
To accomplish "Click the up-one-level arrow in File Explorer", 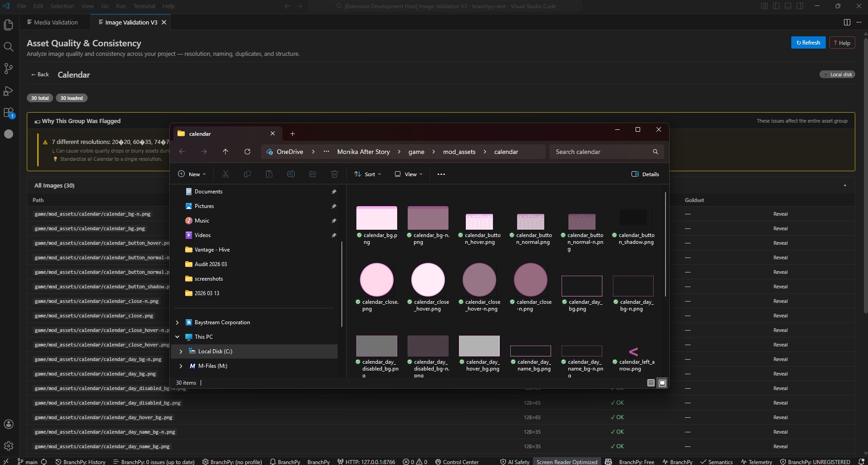I will click(x=226, y=152).
